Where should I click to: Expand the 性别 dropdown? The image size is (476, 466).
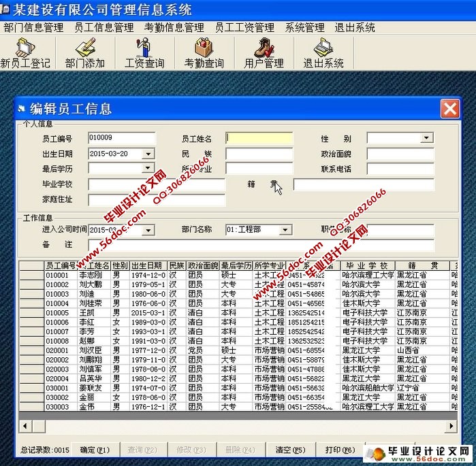[x=426, y=138]
